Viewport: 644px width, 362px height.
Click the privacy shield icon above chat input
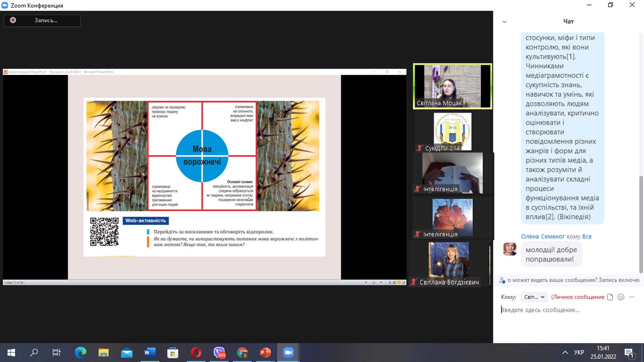(x=502, y=280)
